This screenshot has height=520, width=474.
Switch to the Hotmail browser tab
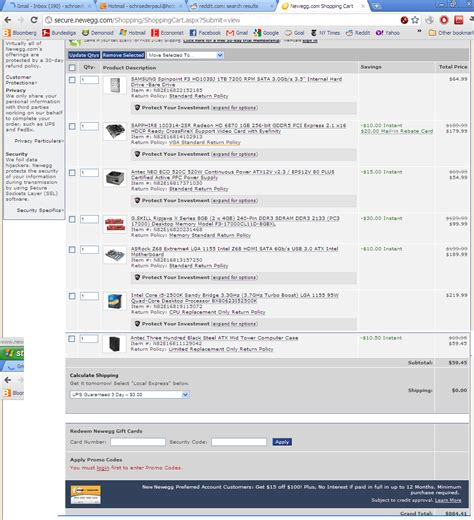coord(141,6)
